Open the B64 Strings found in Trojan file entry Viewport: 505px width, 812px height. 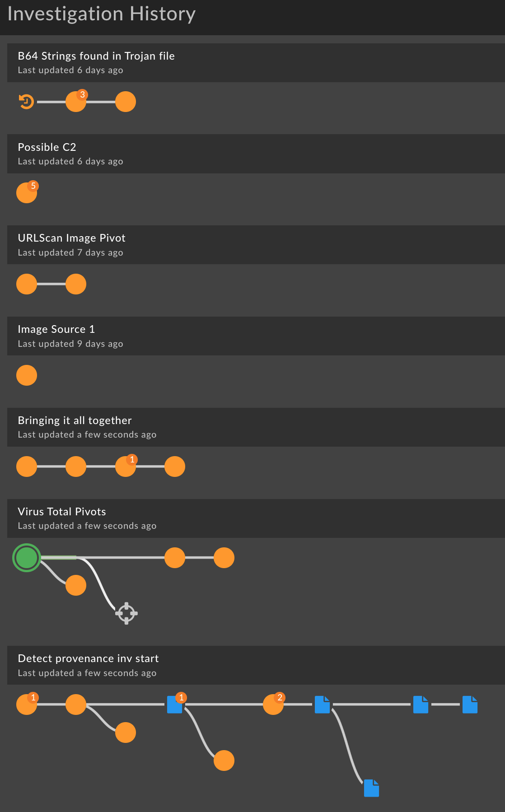tap(96, 56)
